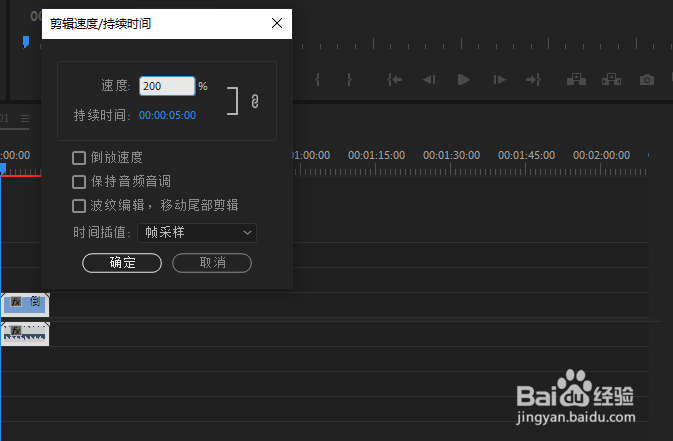The image size is (673, 441).
Task: Click the Play button in monitor
Action: coord(464,79)
